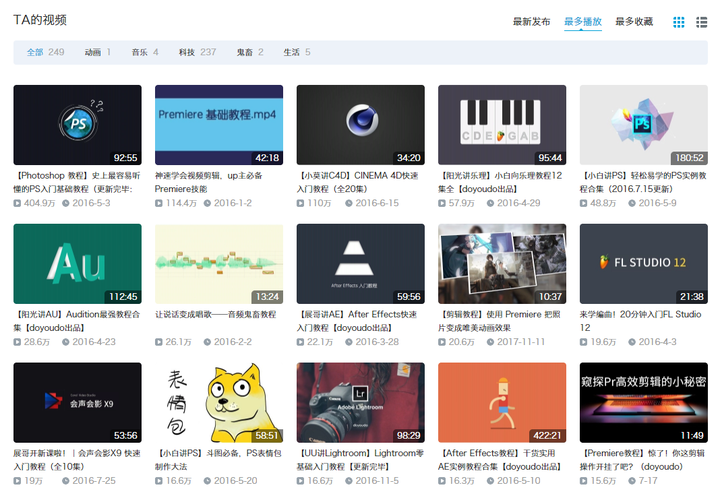Screen dimensions: 720x498
Task: Sort videos by 最新发布
Action: [531, 22]
